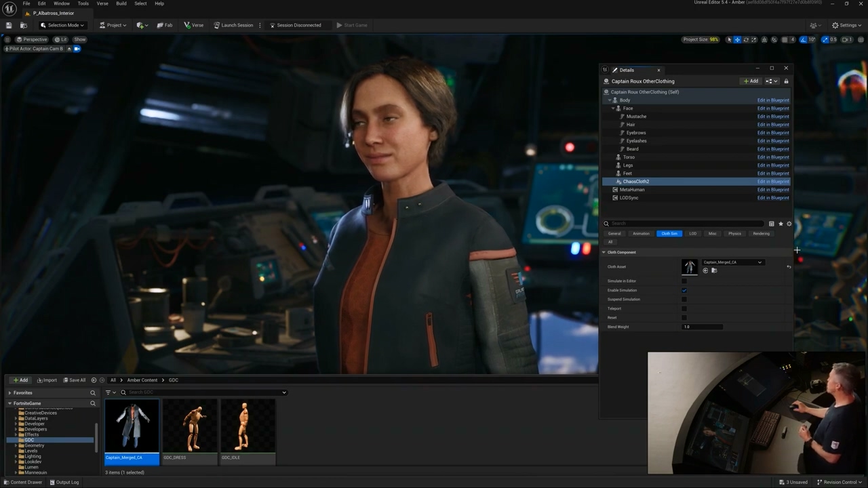This screenshot has height=488, width=868.
Task: Select the GDC_IDLE asset thumbnail
Action: [248, 432]
